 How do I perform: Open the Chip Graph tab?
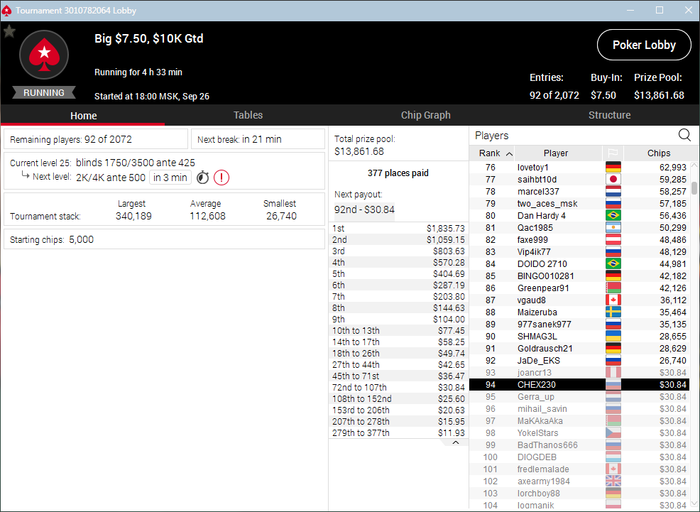tap(425, 115)
